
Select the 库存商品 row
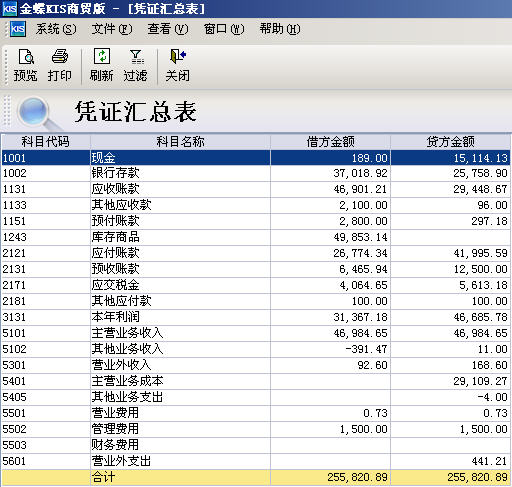(256, 237)
